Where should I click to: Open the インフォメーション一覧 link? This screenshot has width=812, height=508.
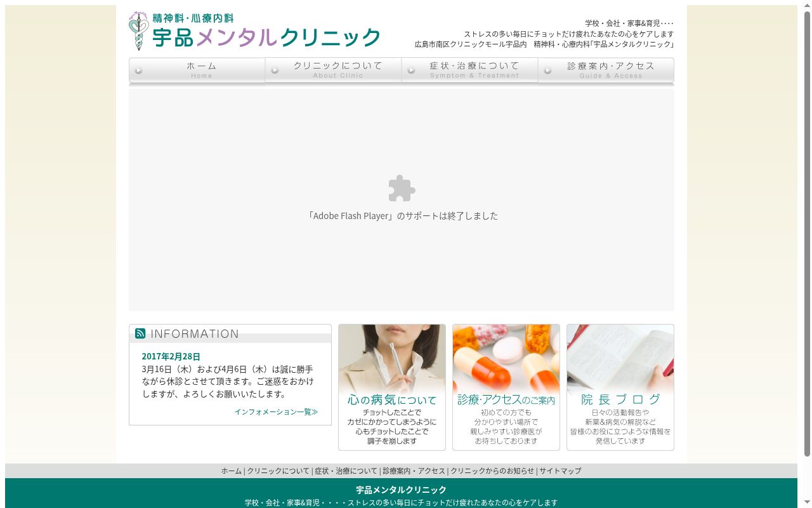click(x=276, y=412)
